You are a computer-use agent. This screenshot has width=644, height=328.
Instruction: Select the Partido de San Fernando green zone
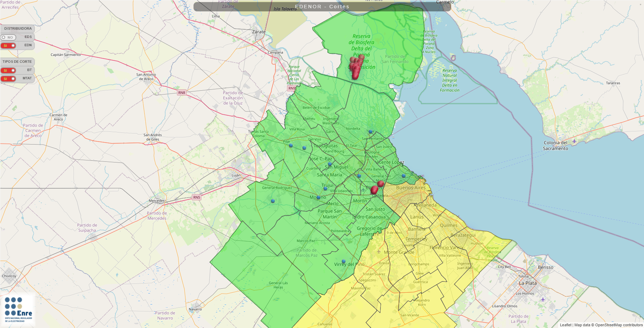(395, 59)
